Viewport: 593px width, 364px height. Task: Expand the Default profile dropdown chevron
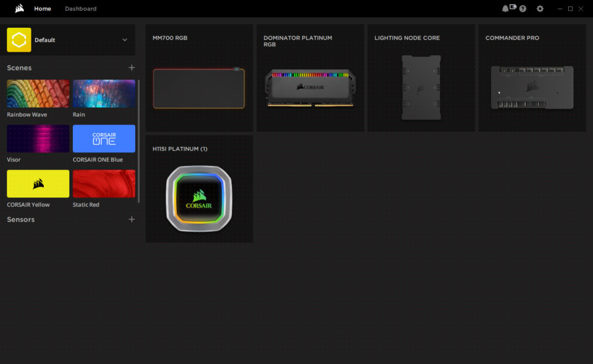pos(125,40)
